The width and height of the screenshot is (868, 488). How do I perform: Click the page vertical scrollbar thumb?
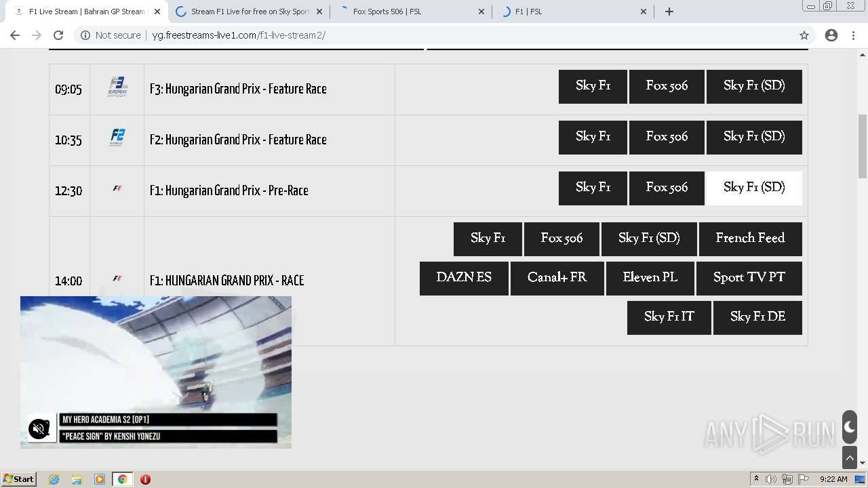coord(863,146)
